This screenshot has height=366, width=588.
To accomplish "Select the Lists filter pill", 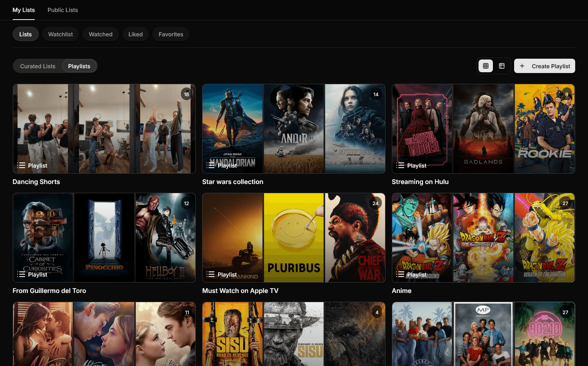I will (x=26, y=34).
